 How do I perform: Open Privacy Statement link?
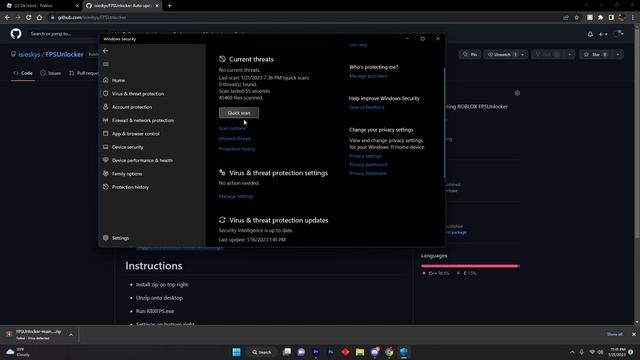tap(368, 173)
